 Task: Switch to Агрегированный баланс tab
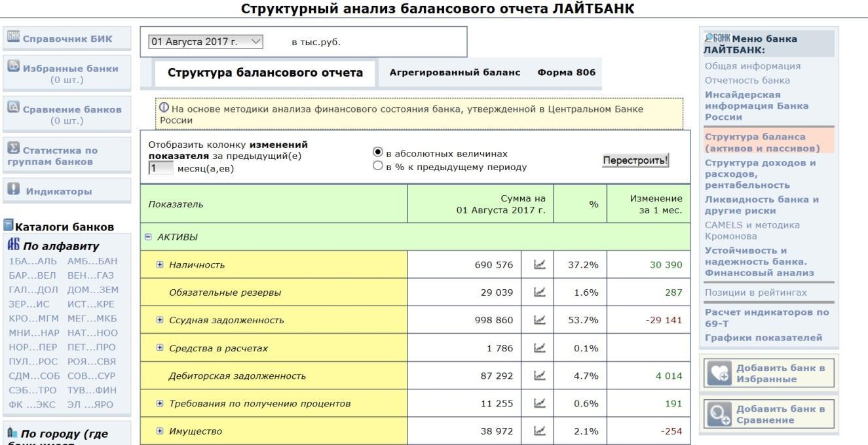455,73
